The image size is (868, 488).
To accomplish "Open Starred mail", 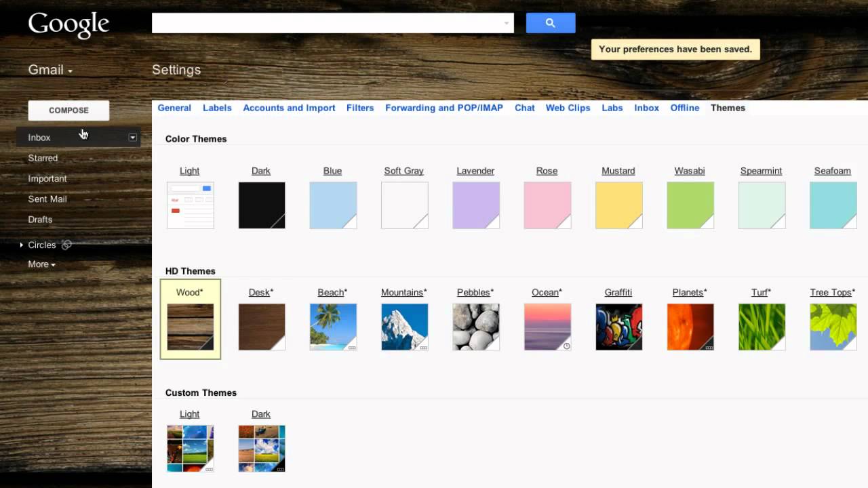I will click(43, 158).
